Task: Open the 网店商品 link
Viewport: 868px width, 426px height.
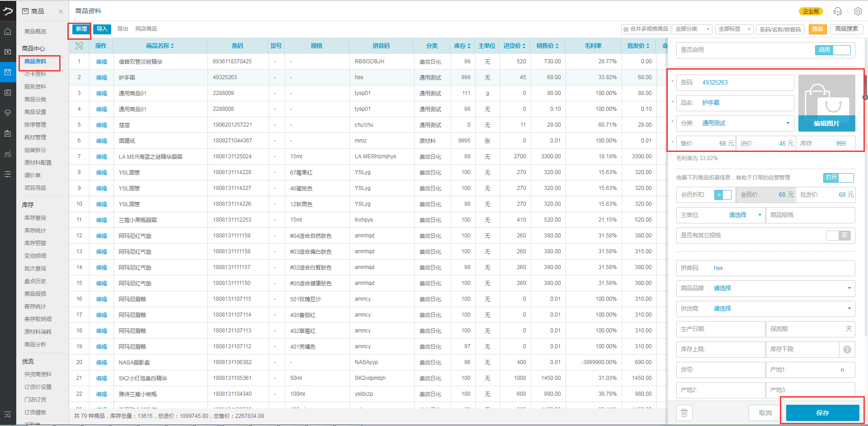Action: coord(146,29)
